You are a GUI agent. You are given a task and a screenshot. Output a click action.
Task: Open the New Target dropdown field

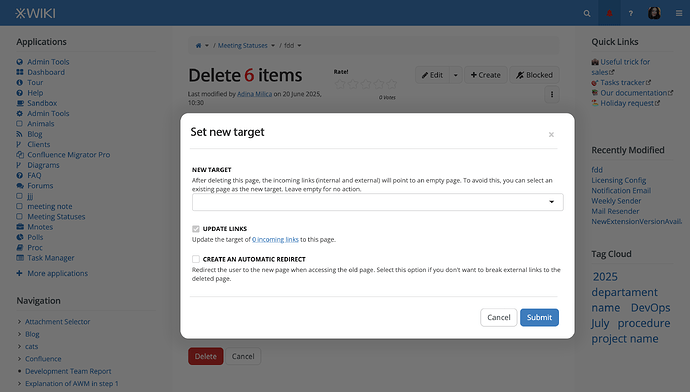pyautogui.click(x=378, y=202)
